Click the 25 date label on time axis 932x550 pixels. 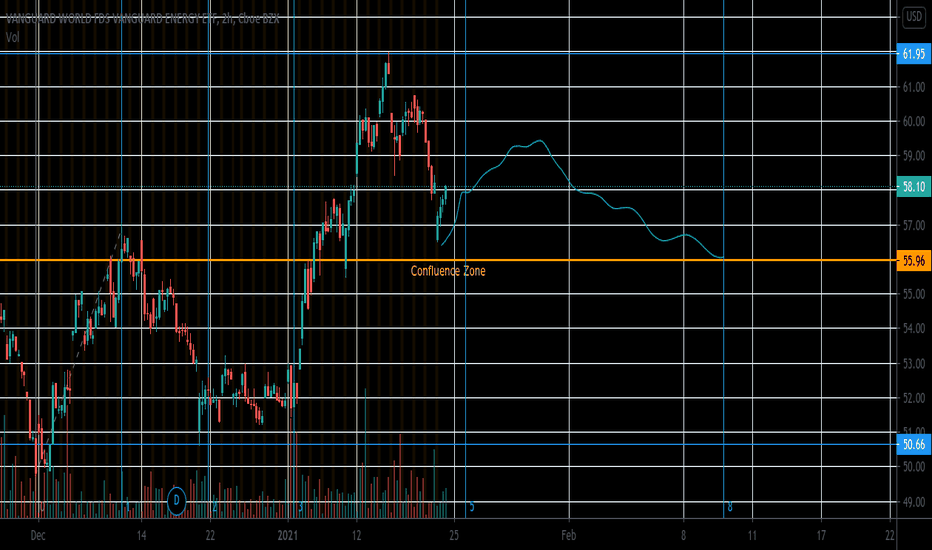click(x=454, y=536)
